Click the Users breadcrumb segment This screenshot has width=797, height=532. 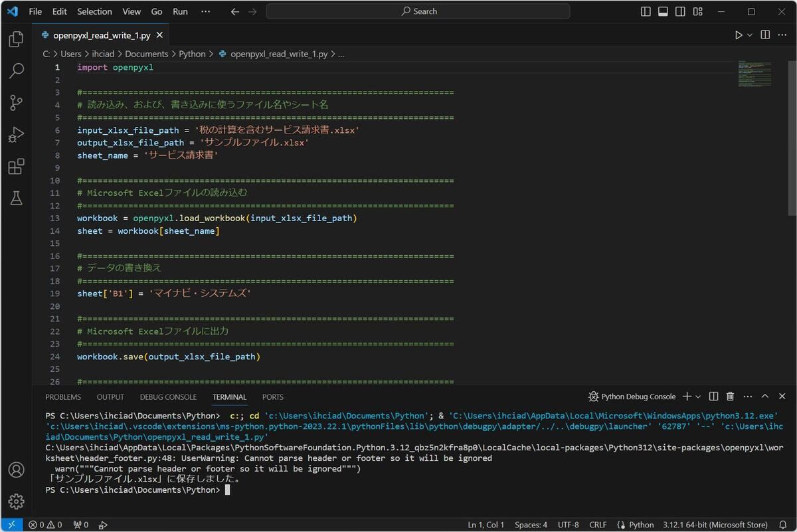[x=71, y=54]
